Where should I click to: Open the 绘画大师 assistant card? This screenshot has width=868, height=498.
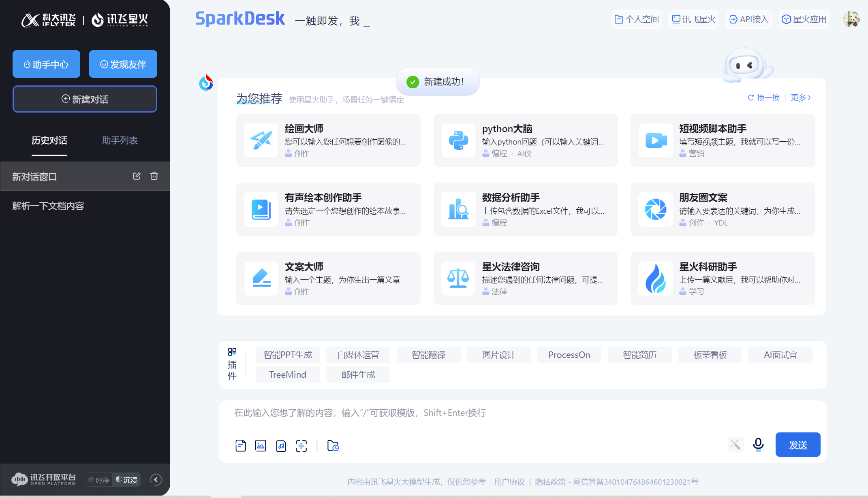click(328, 140)
